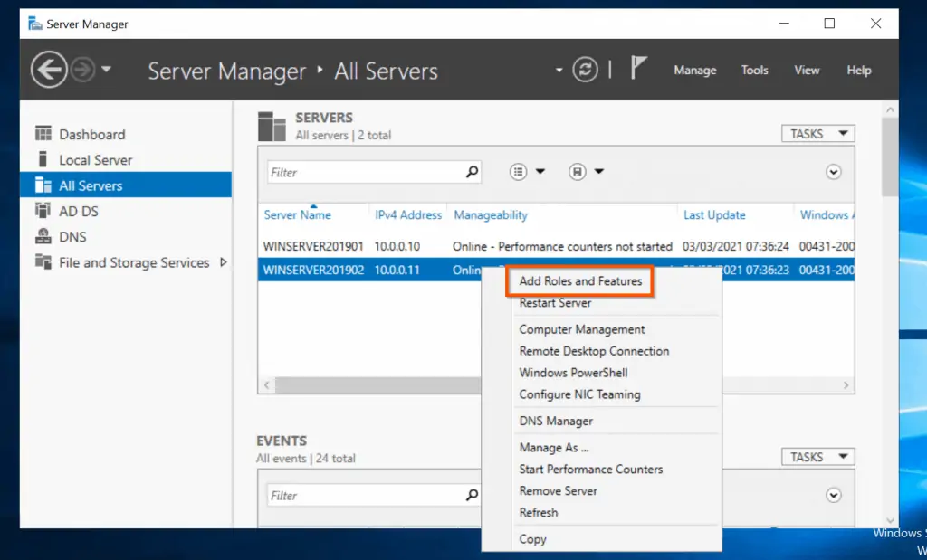Sort by Server Name column
Image resolution: width=927 pixels, height=560 pixels.
[x=297, y=215]
